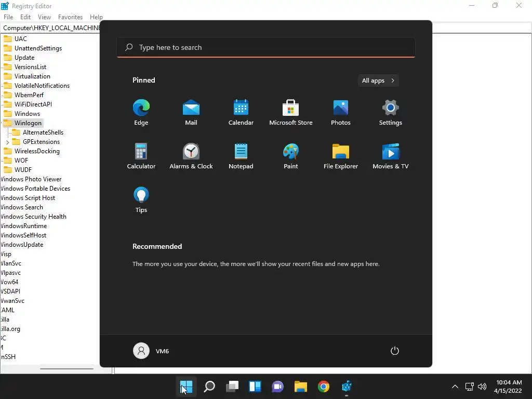This screenshot has width=532, height=399.
Task: Select the Virtualization registry key
Action: tap(32, 76)
